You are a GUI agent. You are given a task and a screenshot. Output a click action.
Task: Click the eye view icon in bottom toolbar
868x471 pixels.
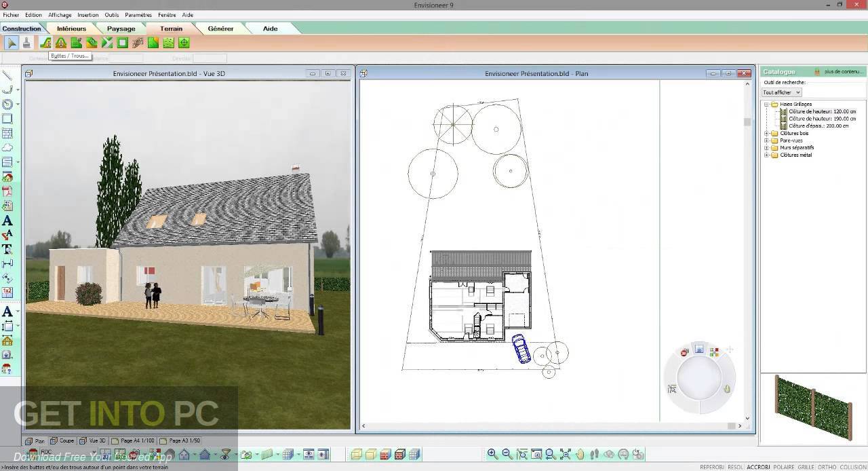click(x=309, y=454)
